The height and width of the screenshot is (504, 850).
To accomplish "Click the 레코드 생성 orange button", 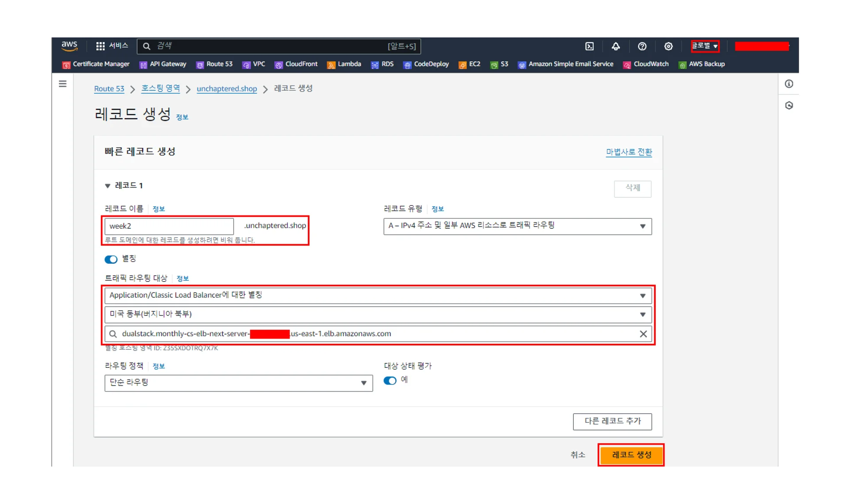I will pyautogui.click(x=631, y=455).
